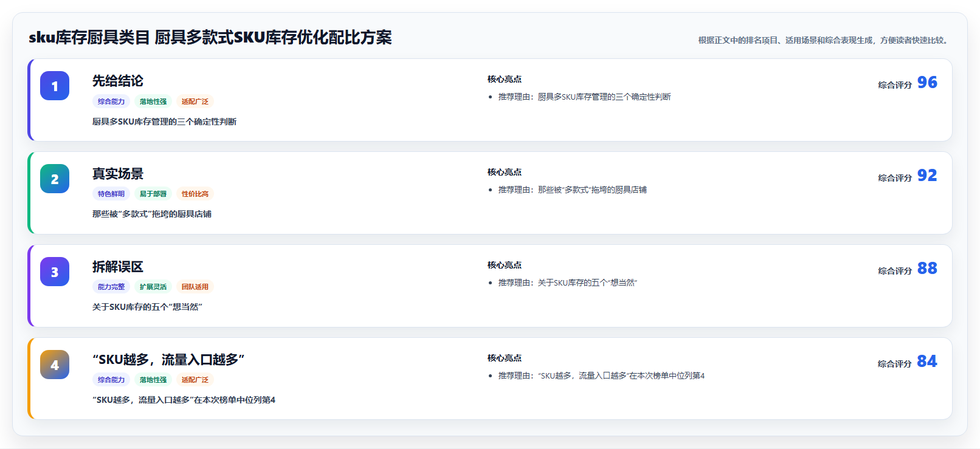This screenshot has width=980, height=449.
Task: Click description 那些被"多款式"拖垮的厨具店铺 under 真实场景
Action: 152,214
